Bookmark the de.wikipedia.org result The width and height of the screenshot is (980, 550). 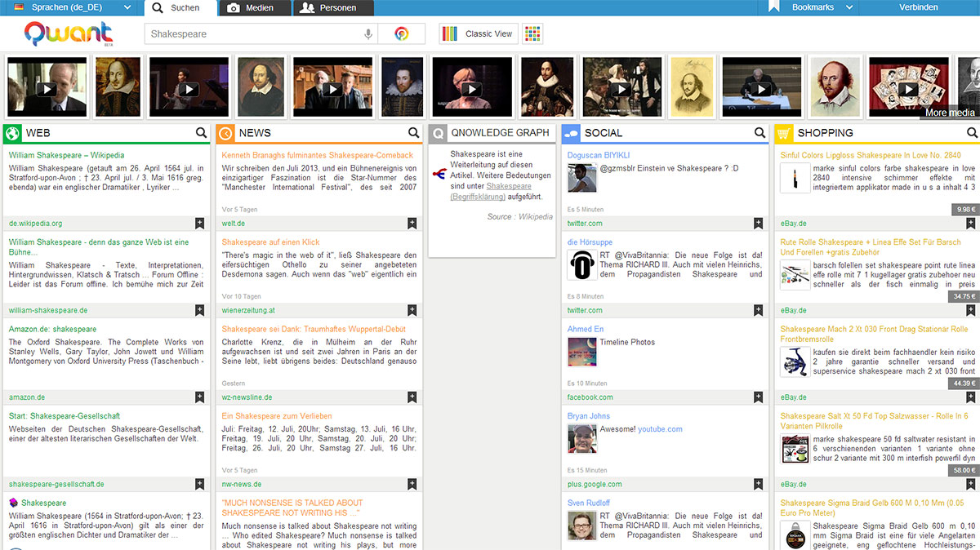point(200,223)
